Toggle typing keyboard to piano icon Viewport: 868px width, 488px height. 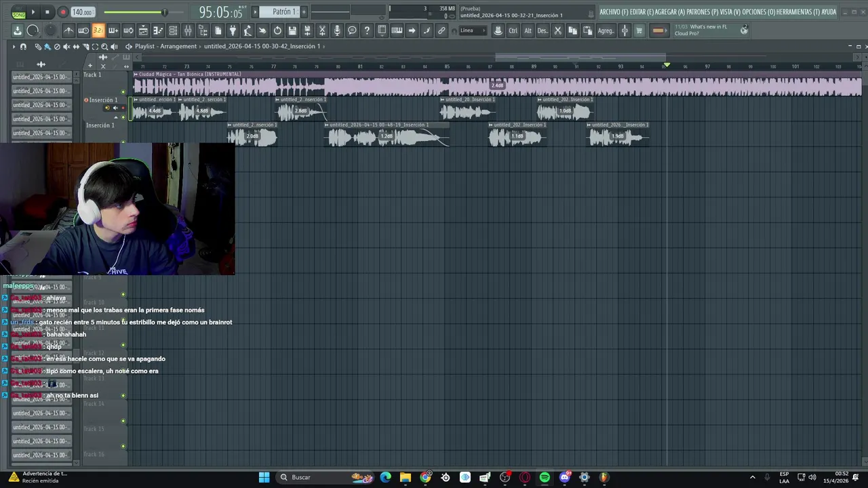pos(397,30)
